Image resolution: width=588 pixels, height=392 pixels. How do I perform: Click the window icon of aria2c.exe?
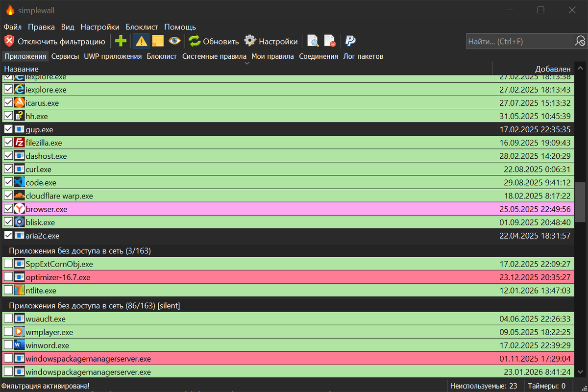pyautogui.click(x=20, y=235)
